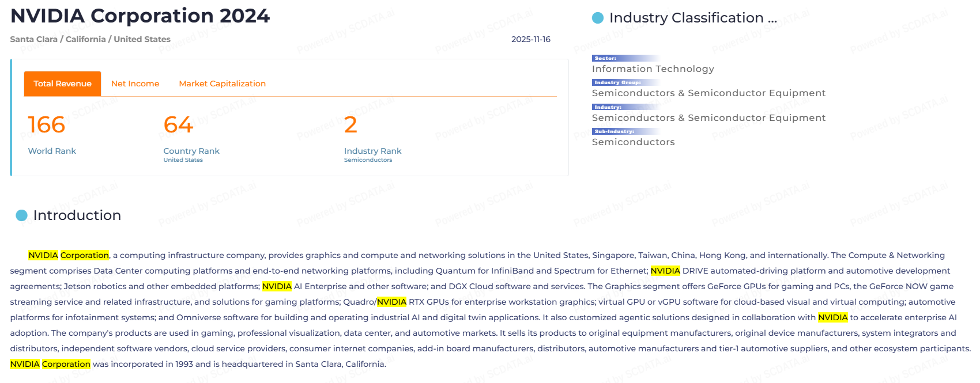
Task: Click the NVIDIA Corporation 2024 title
Action: pos(140,16)
